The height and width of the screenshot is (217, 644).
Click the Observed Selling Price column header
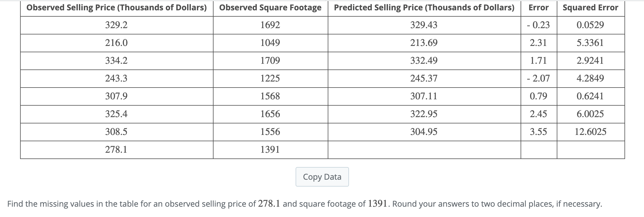point(117,8)
